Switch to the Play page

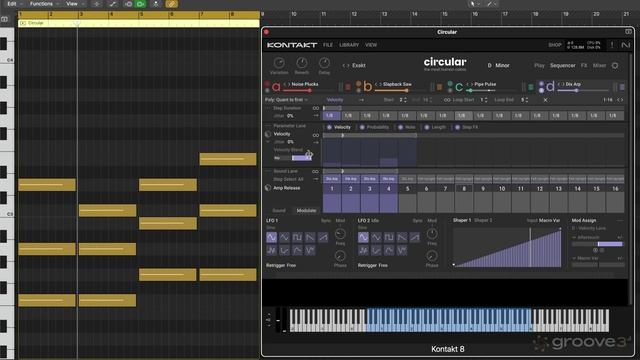pyautogui.click(x=539, y=65)
